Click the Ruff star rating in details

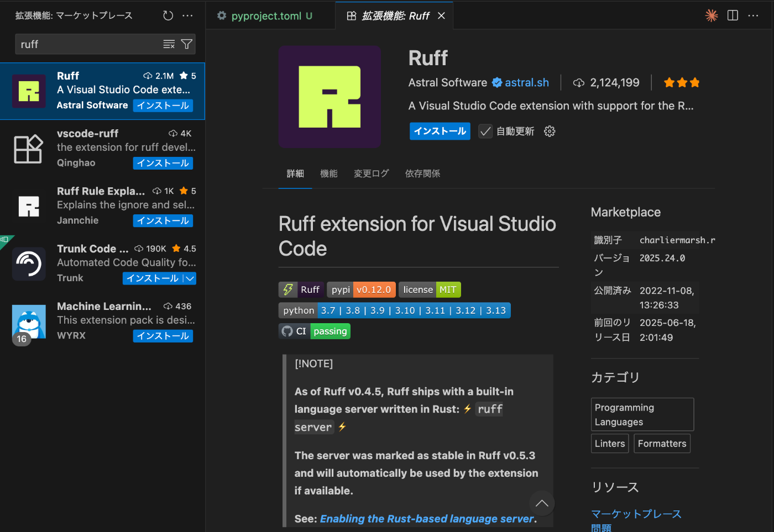(682, 82)
